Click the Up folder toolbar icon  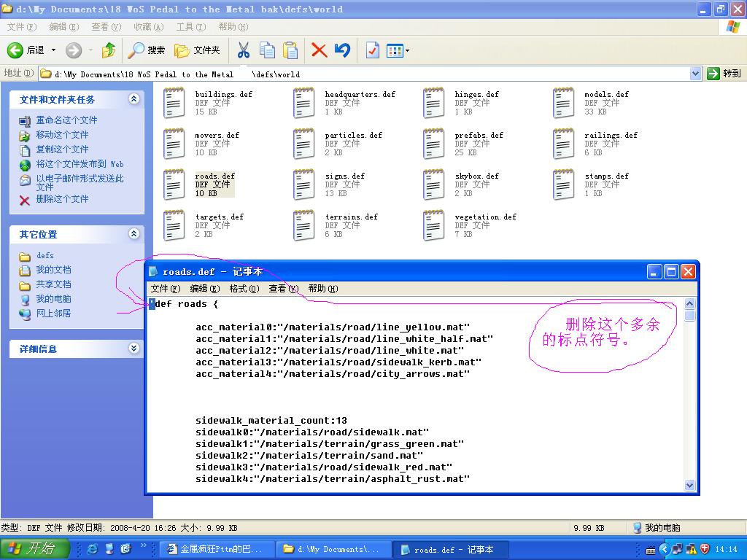109,50
